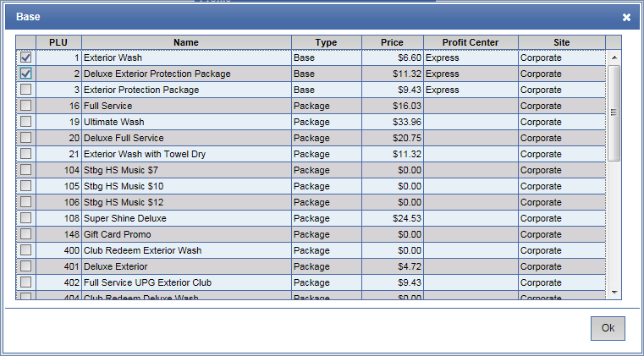The image size is (644, 356).
Task: Check the Exterior Protection Package checkbox
Action: tap(26, 90)
